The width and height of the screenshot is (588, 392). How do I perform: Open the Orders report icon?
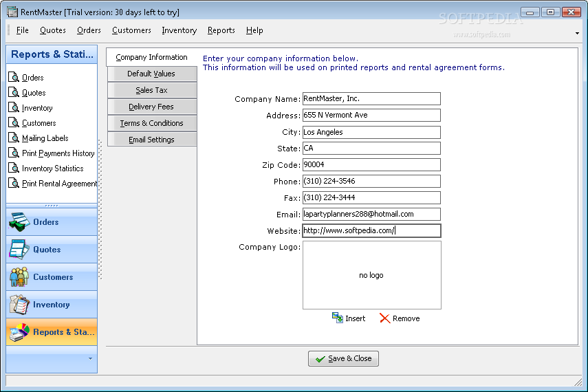(x=14, y=77)
